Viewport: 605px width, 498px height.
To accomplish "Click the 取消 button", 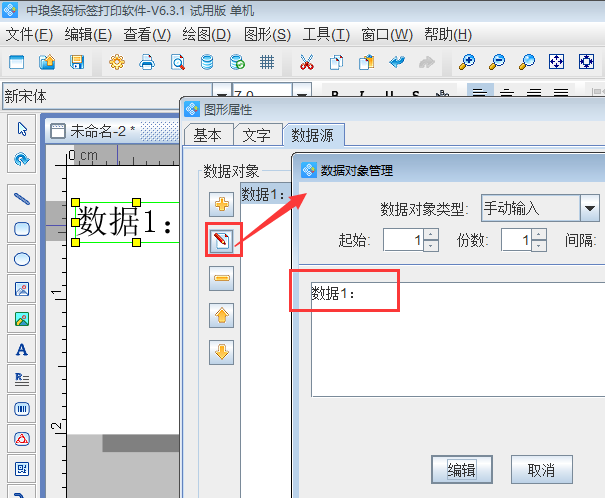I will [541, 469].
